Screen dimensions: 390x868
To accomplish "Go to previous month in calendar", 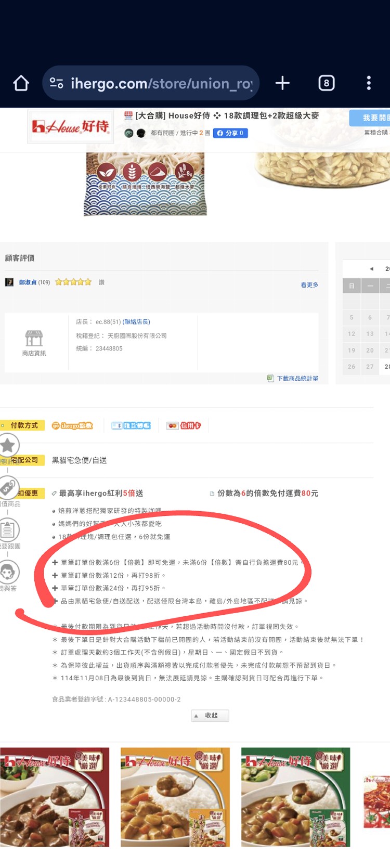I will point(371,269).
